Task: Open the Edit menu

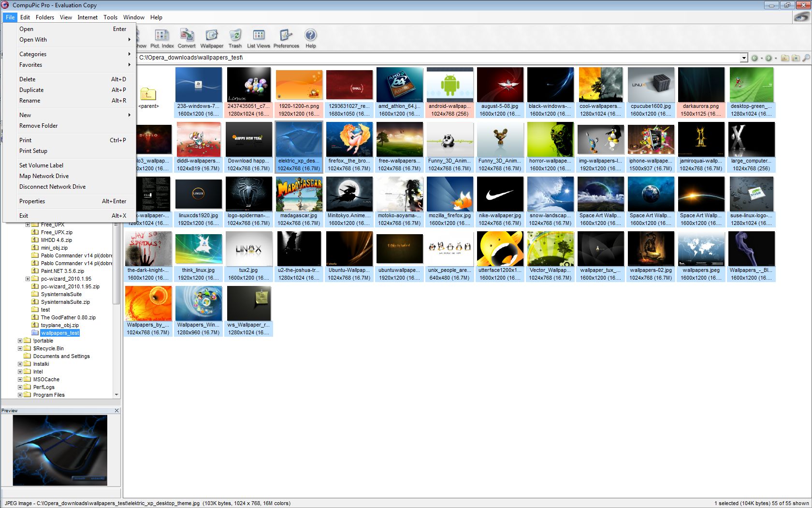Action: [25, 17]
